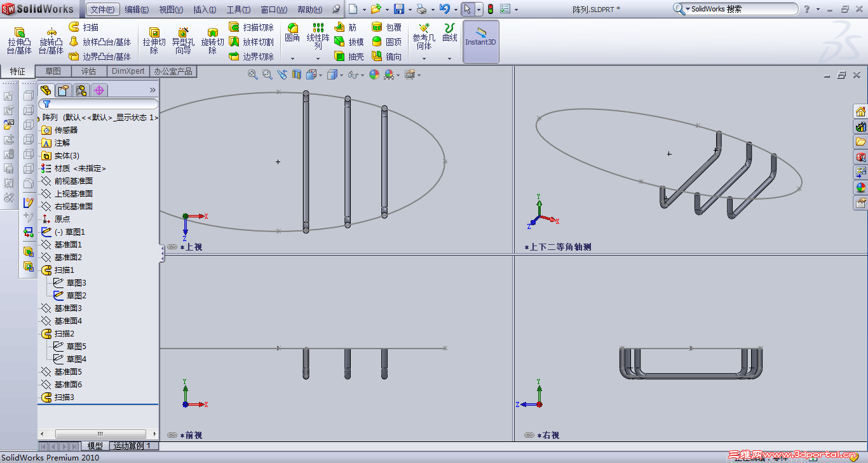Image resolution: width=868 pixels, height=463 pixels.
Task: Switch to the 草图 tab
Action: point(53,71)
